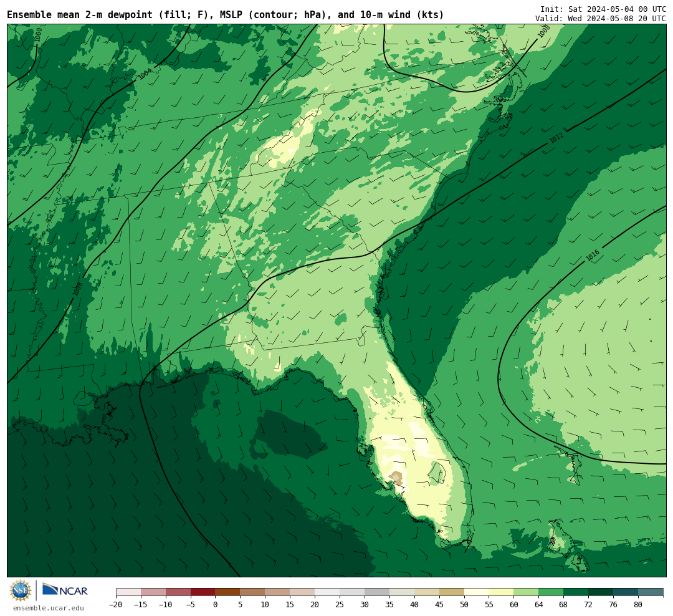Click the 'Init: Sat 2024-05-04 00 UTC' text
Image resolution: width=673 pixels, height=616 pixels.
pos(603,9)
